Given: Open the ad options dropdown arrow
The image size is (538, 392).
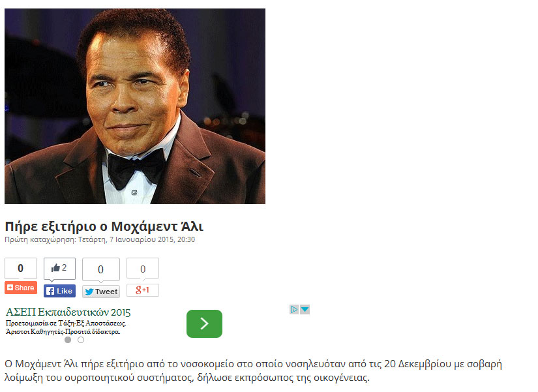Looking at the screenshot, I should tap(305, 310).
